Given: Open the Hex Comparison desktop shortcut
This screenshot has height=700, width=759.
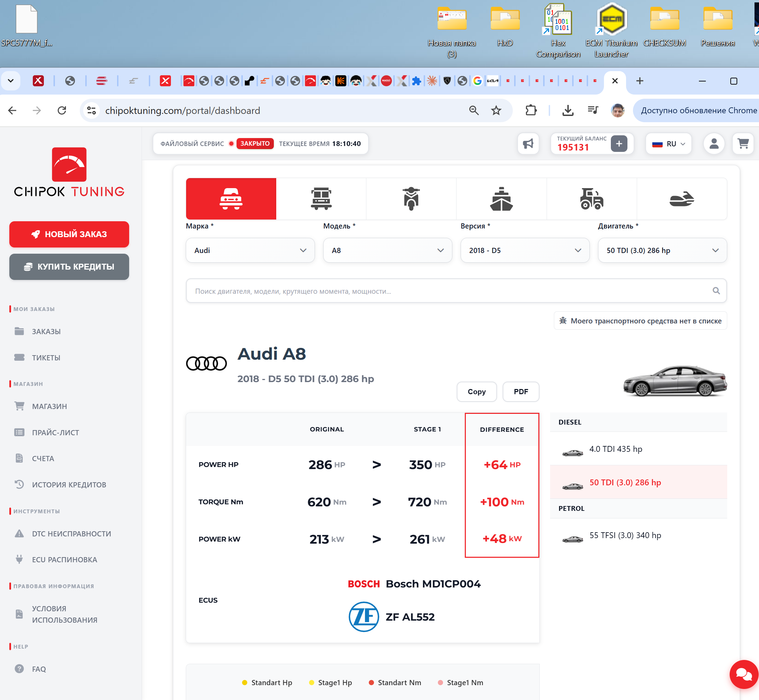Looking at the screenshot, I should coord(558,30).
